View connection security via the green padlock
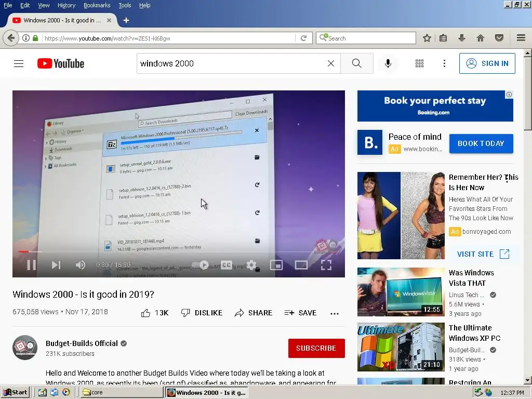The image size is (532, 399). (x=35, y=38)
